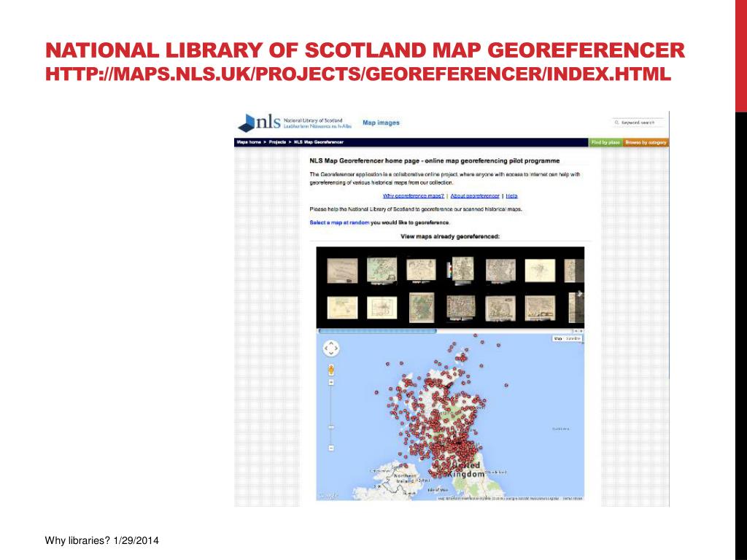Click the Help link
Screen dimensions: 747x560
pos(511,195)
